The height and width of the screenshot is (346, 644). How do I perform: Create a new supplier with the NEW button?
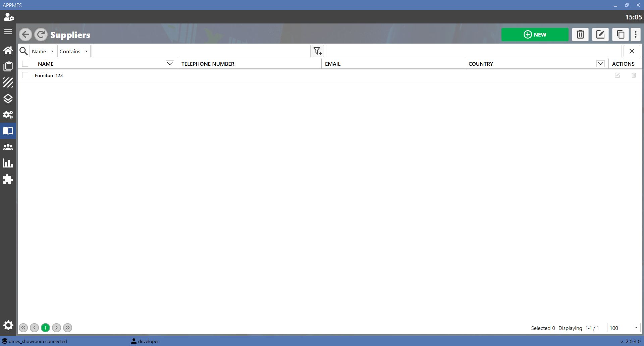click(x=535, y=35)
